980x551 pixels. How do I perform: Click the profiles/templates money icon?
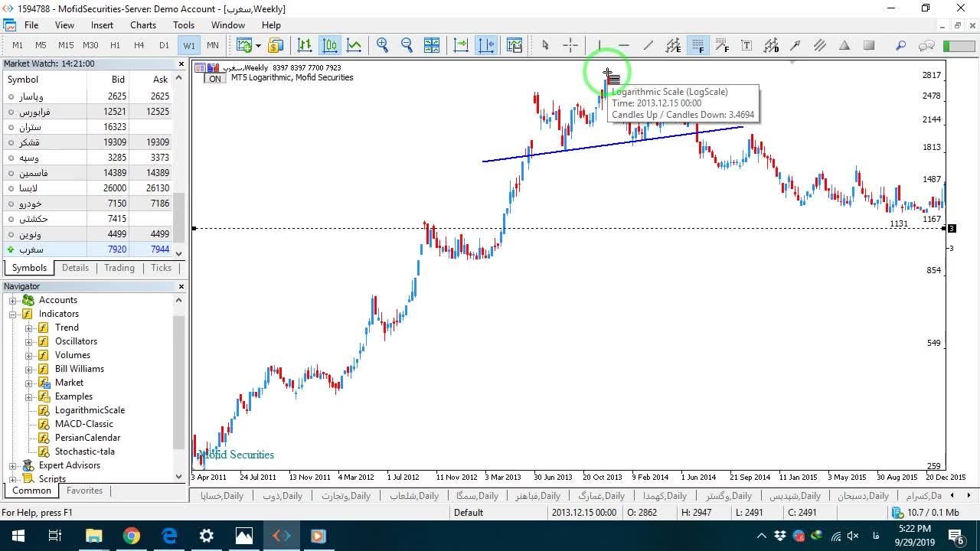point(275,45)
